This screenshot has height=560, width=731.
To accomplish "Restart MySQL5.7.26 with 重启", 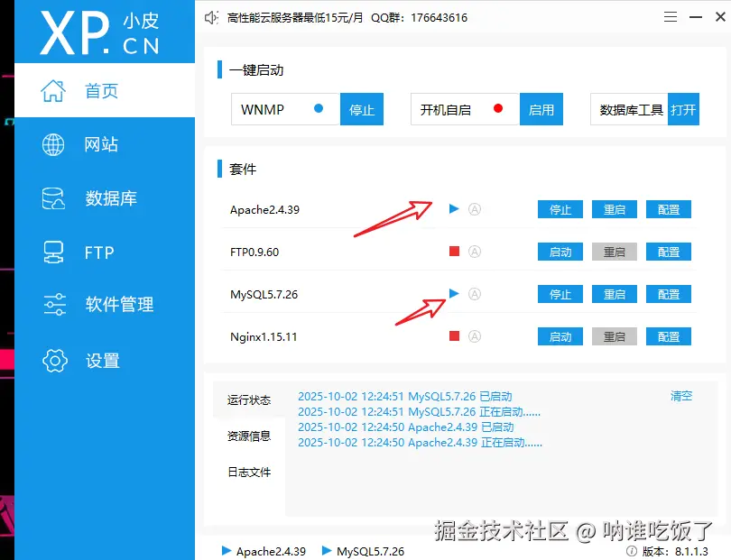I will [x=615, y=294].
